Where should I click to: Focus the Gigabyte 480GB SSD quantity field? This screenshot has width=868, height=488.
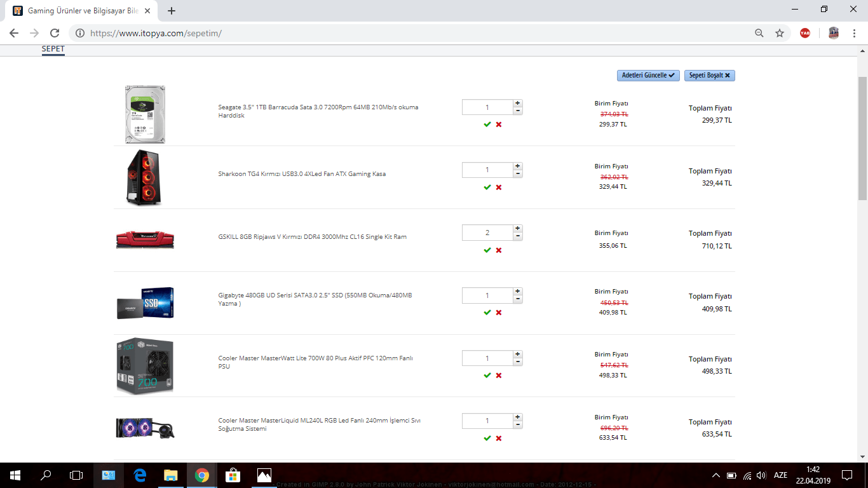click(x=487, y=295)
